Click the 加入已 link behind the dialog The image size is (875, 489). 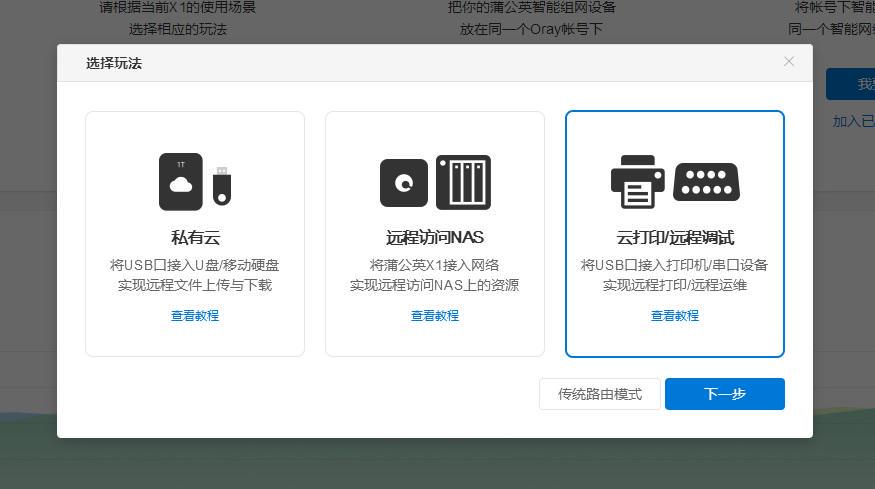point(853,121)
